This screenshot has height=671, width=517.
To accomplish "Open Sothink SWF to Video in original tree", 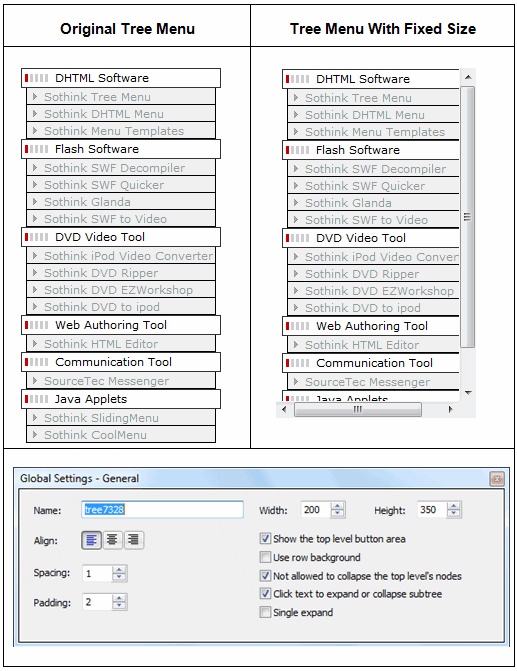I will (121, 219).
